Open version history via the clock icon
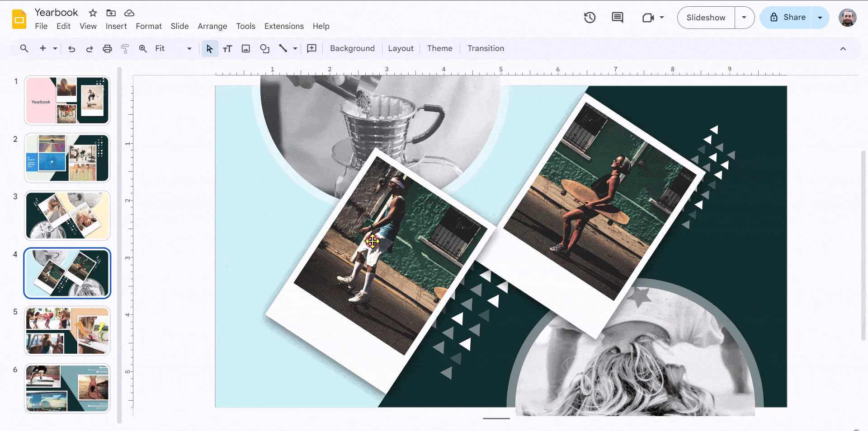The width and height of the screenshot is (868, 431). pos(590,18)
